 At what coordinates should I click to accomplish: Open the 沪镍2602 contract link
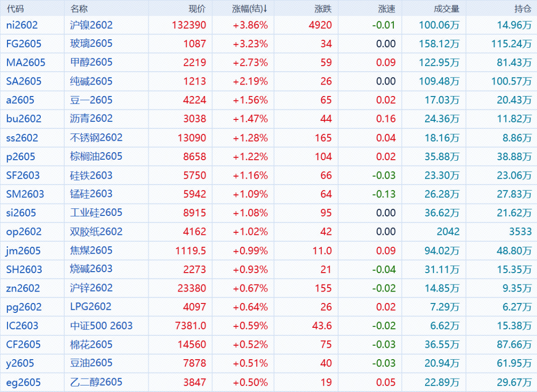point(91,25)
